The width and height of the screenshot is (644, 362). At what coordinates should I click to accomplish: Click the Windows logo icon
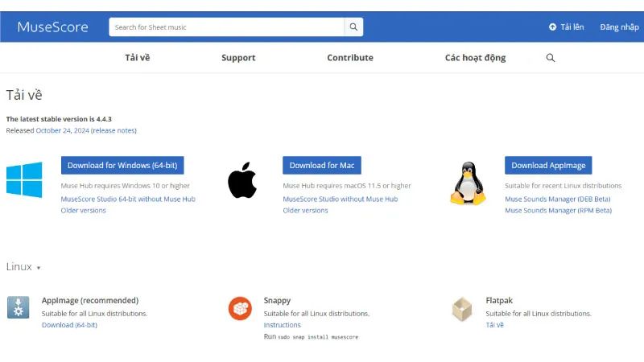point(24,179)
